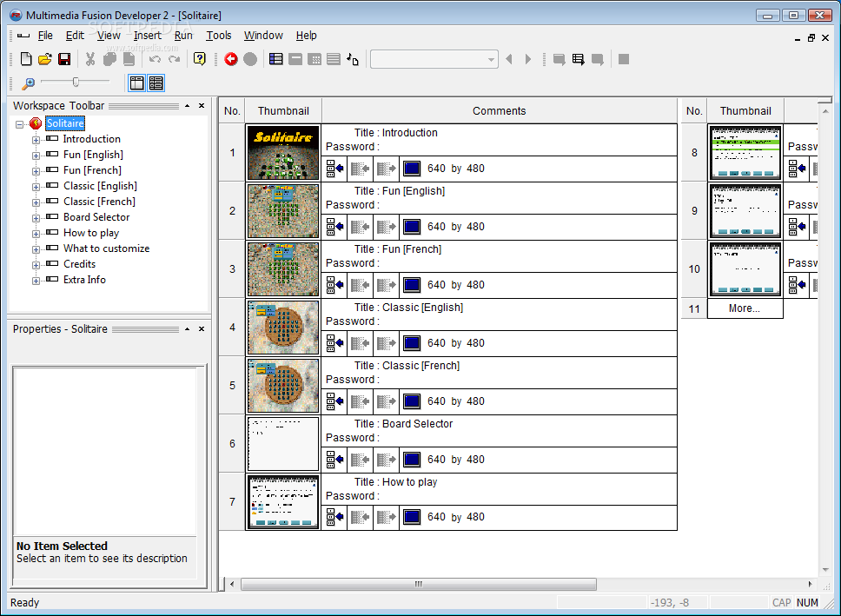Click the Workspace Toolbar pin arrow
841x616 pixels.
tap(187, 106)
